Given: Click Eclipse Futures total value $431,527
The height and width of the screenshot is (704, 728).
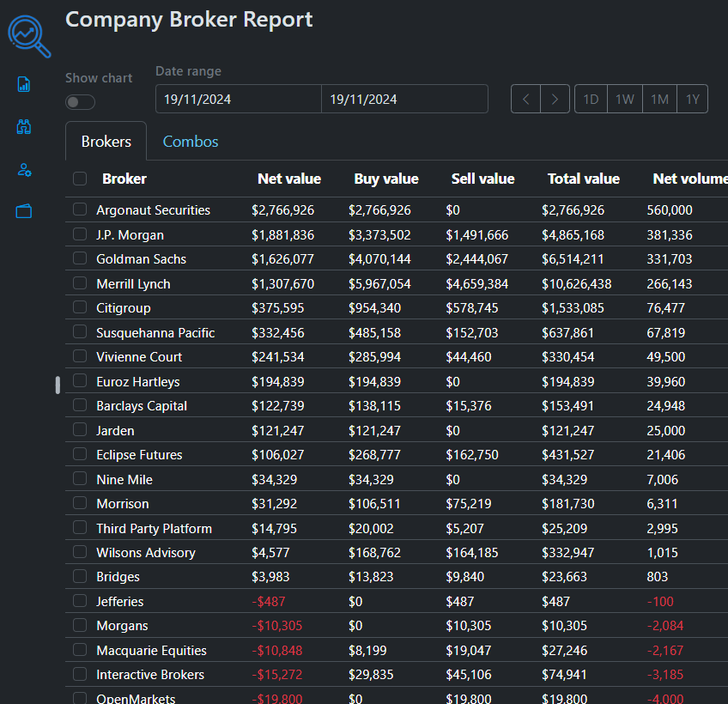Looking at the screenshot, I should pyautogui.click(x=567, y=454).
